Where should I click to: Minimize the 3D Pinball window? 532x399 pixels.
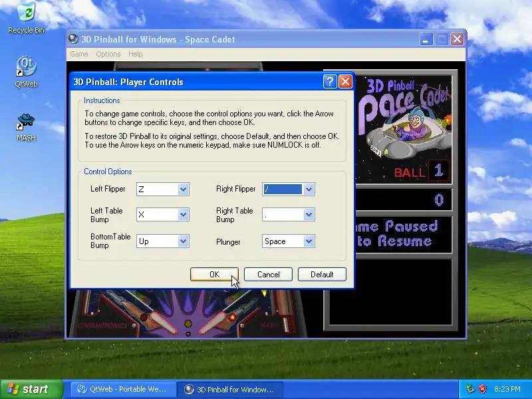click(426, 39)
